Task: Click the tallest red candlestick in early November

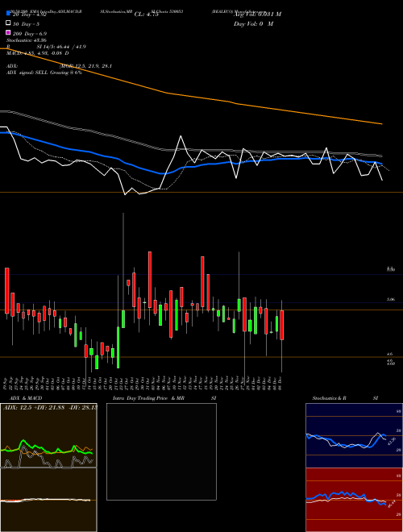Action: (x=150, y=280)
